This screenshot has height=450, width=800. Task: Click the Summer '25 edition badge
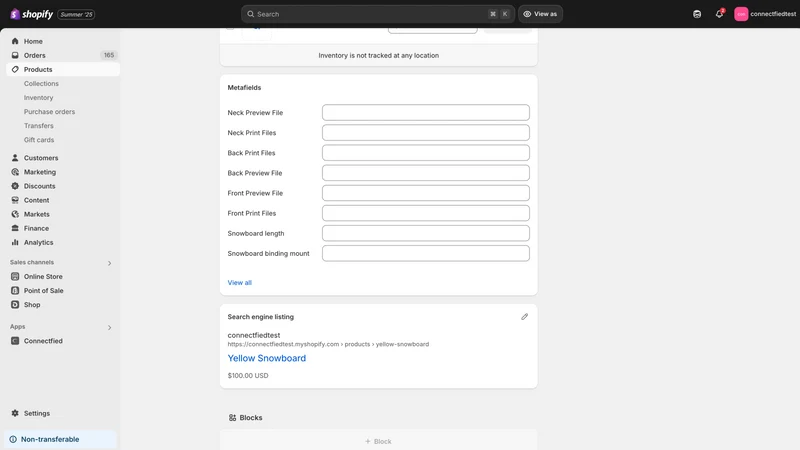76,14
